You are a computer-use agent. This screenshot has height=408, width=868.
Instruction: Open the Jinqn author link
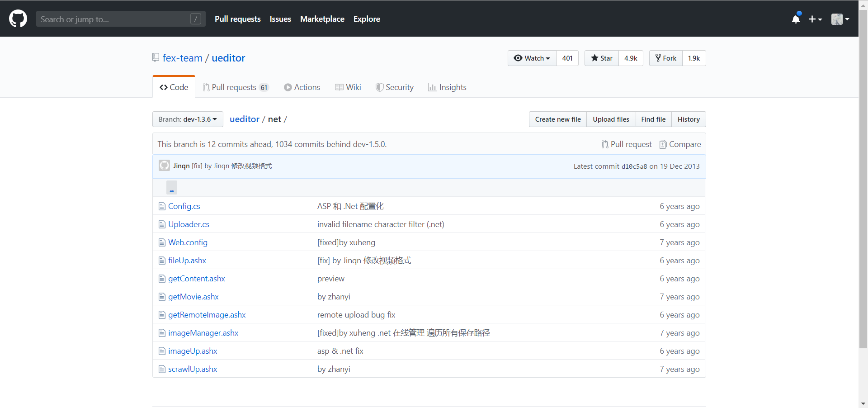(181, 166)
